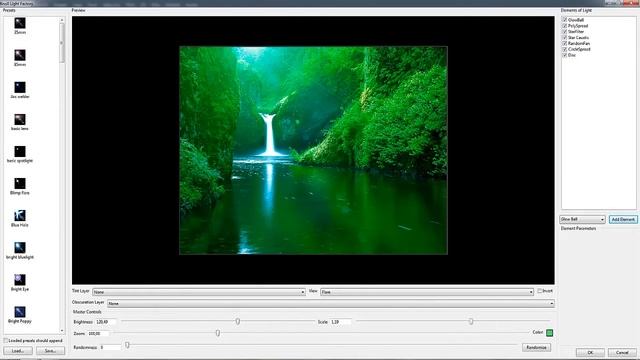Click the Randomize button

(x=536, y=347)
